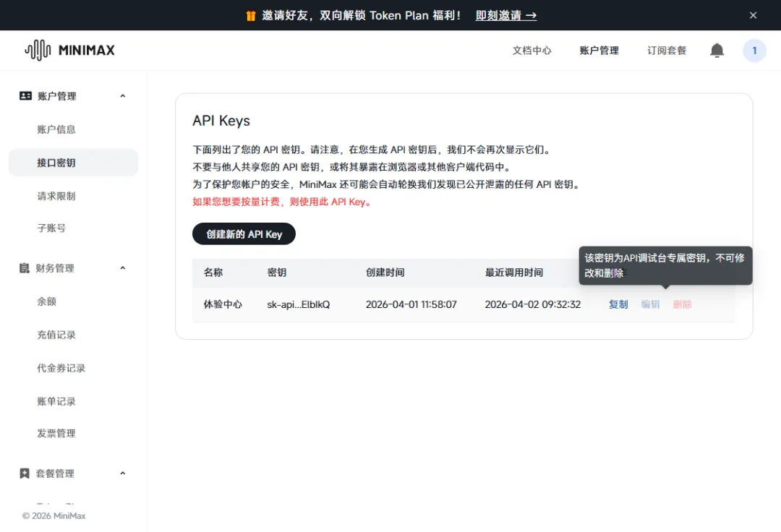Screen dimensions: 781x532
Task: Click 删除 for 体验中心 key
Action: [682, 304]
